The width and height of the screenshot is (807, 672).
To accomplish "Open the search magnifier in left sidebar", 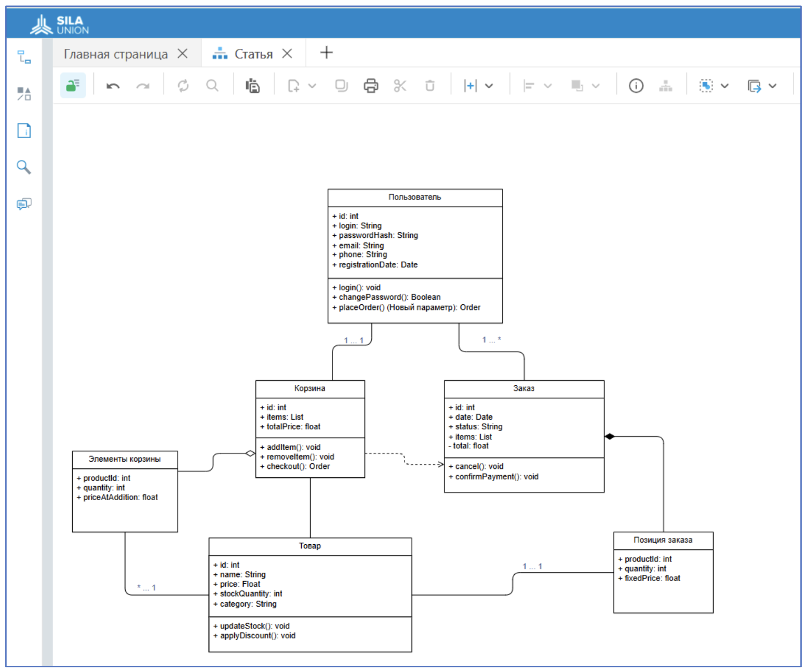I will [24, 167].
